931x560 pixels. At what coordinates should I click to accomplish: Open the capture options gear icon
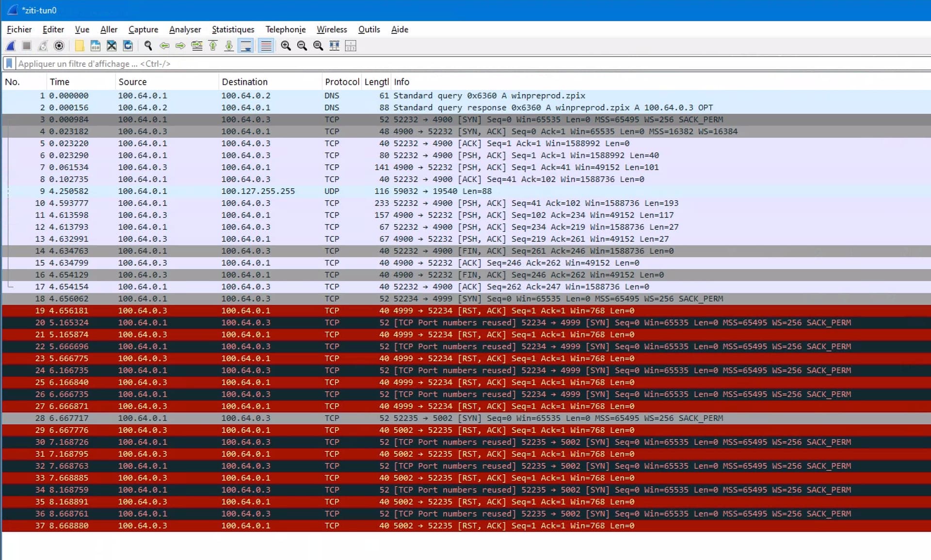point(59,46)
